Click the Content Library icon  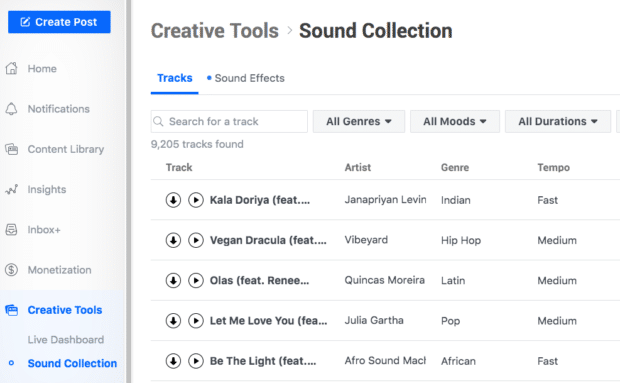(x=11, y=149)
